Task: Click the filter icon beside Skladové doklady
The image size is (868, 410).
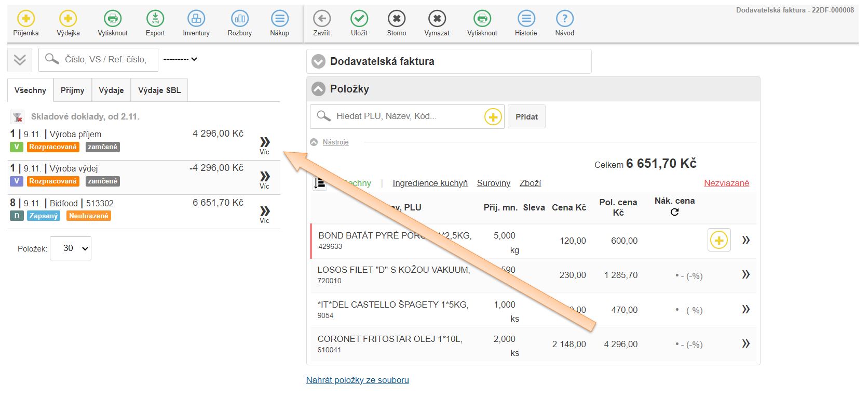Action: coord(17,117)
